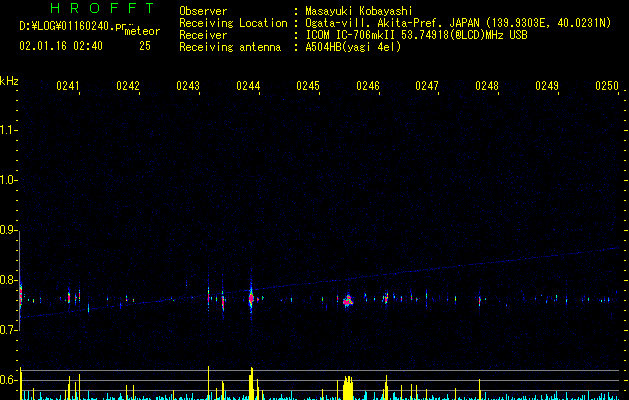Click the date stamp 02.01.16 02:40

pos(61,46)
